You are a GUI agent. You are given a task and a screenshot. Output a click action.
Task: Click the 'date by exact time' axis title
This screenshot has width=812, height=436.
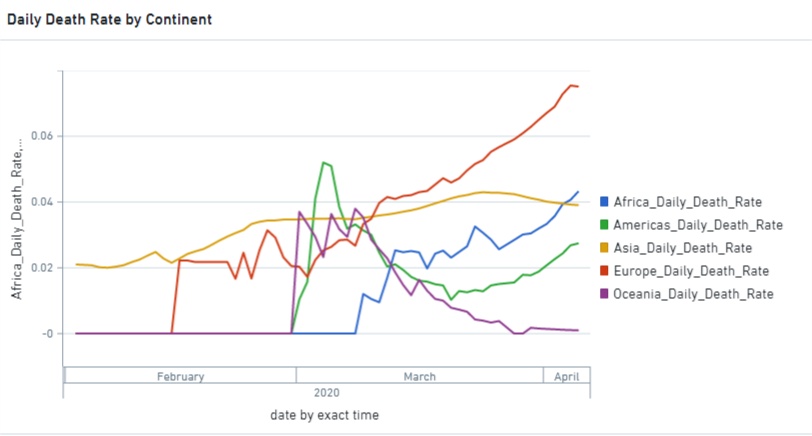click(324, 415)
